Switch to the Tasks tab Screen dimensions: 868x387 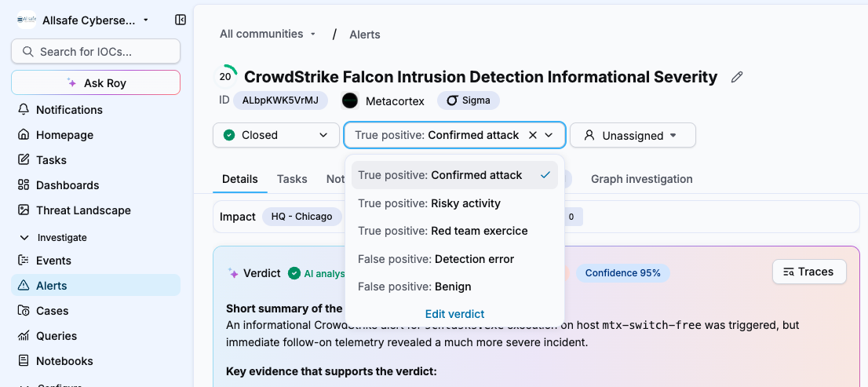292,179
